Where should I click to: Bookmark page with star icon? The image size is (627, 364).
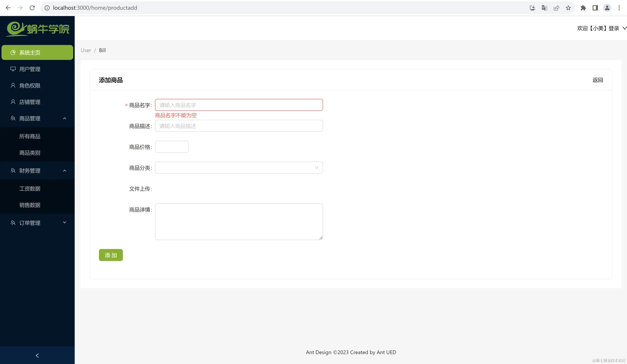tap(568, 8)
